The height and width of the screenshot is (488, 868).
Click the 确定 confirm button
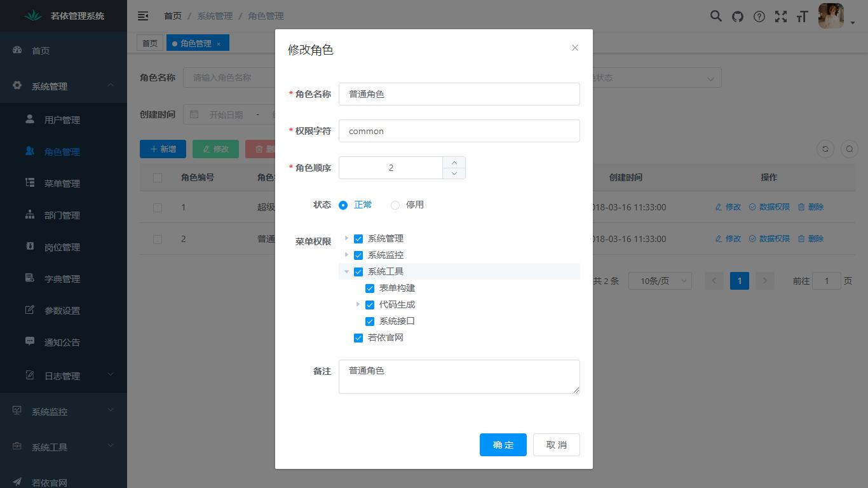[x=503, y=445]
